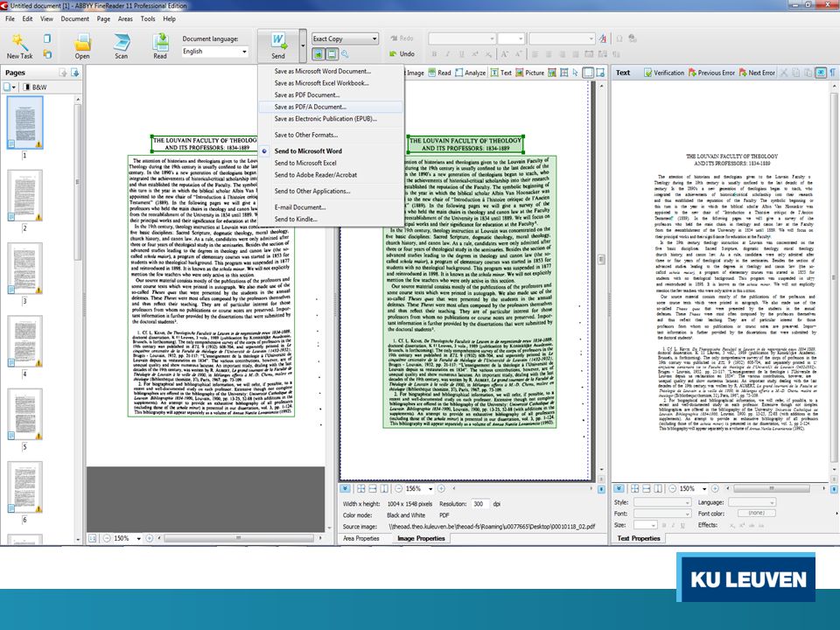
Task: Open the Exact Copy layout dropdown
Action: 374,38
